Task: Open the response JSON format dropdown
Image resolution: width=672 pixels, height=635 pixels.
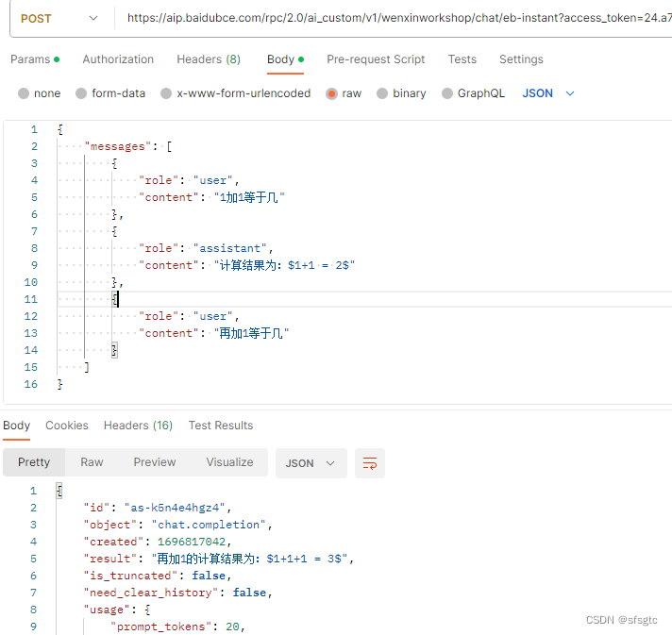Action: [311, 463]
